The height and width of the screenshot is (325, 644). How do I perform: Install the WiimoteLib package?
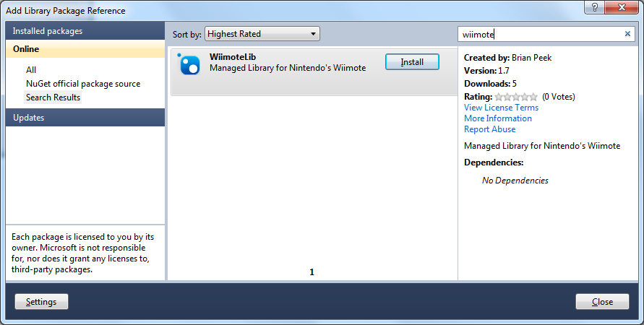[x=412, y=62]
